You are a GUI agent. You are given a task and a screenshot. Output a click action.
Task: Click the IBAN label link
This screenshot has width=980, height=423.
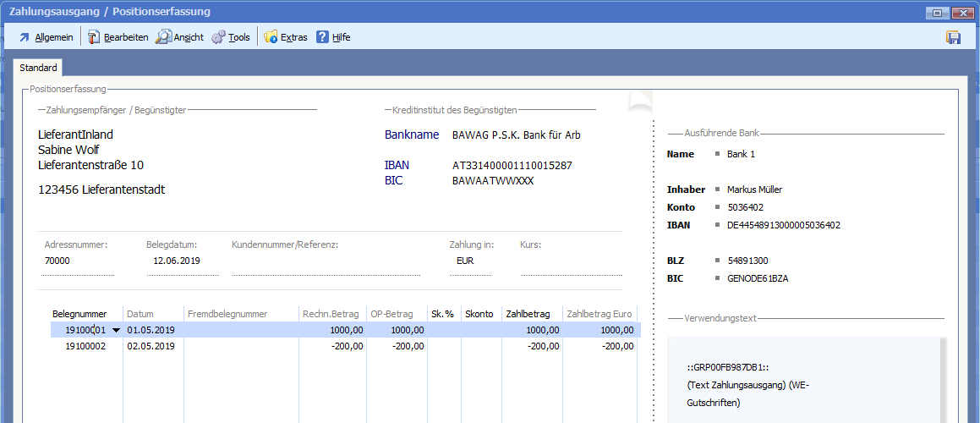click(x=397, y=166)
